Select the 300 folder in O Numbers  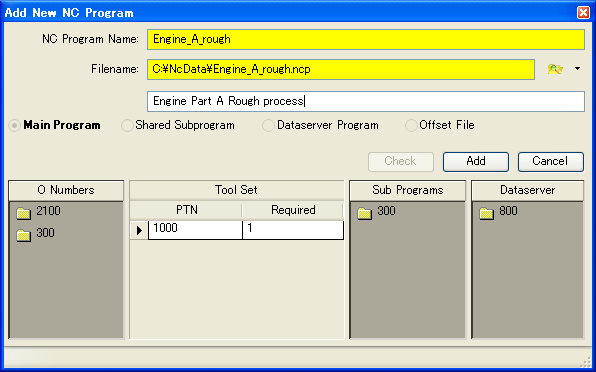pyautogui.click(x=35, y=234)
